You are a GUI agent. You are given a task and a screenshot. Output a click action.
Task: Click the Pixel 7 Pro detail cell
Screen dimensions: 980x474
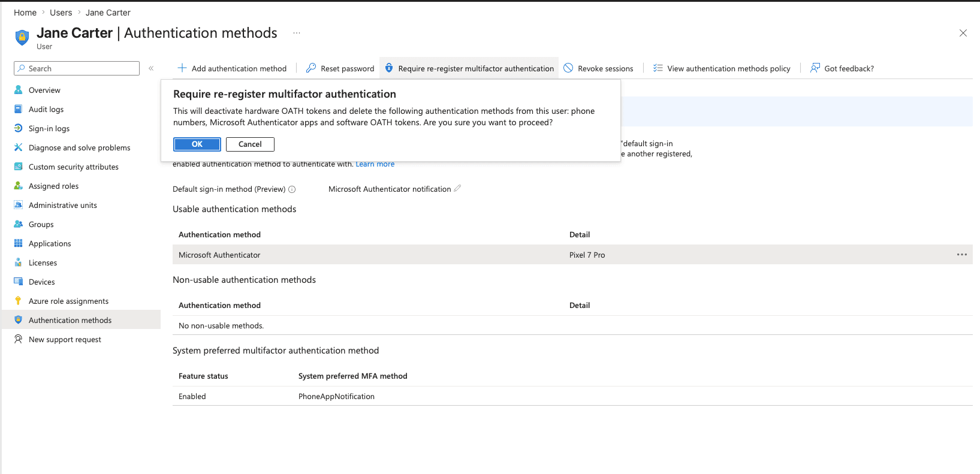tap(587, 255)
